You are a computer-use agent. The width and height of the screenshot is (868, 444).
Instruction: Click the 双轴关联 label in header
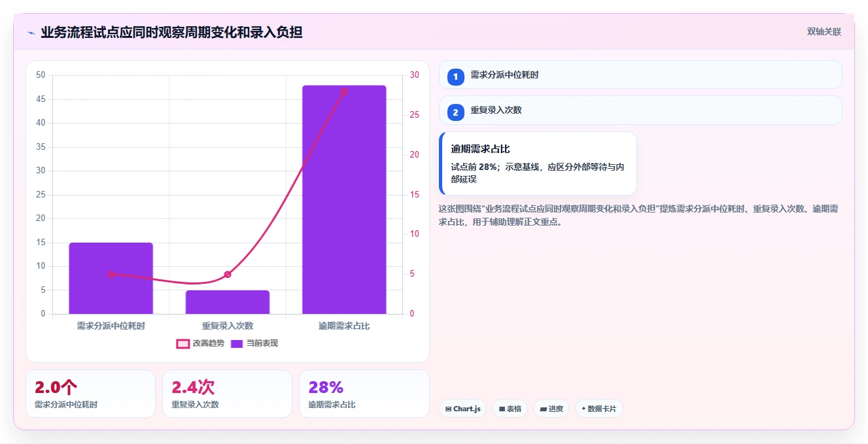pos(824,31)
